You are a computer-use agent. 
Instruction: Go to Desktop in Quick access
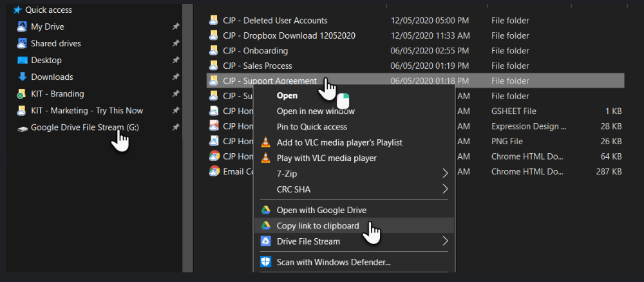pos(46,61)
